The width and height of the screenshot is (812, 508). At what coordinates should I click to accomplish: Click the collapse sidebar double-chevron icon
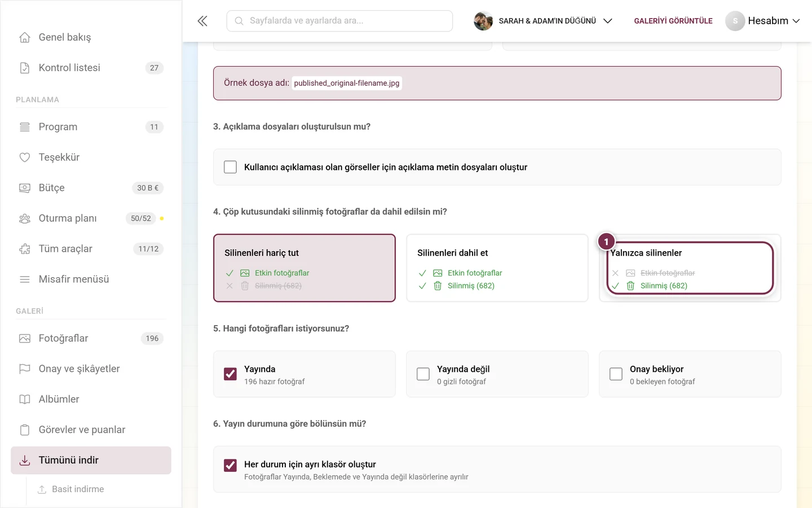[x=202, y=21]
